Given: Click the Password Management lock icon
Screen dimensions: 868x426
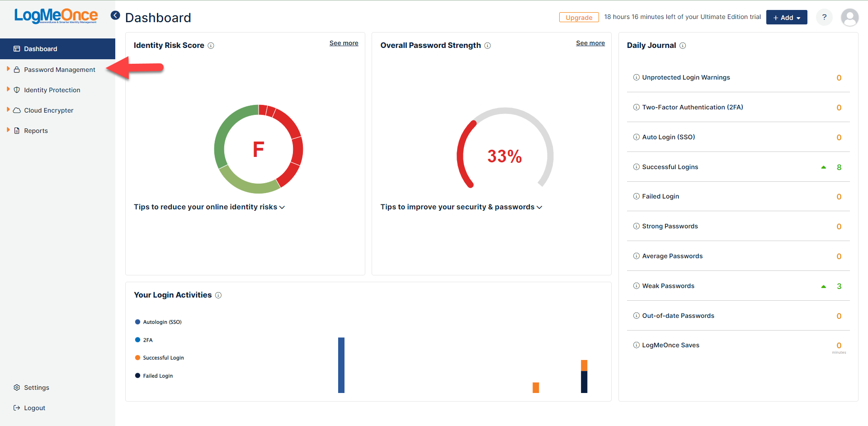Looking at the screenshot, I should click(17, 70).
